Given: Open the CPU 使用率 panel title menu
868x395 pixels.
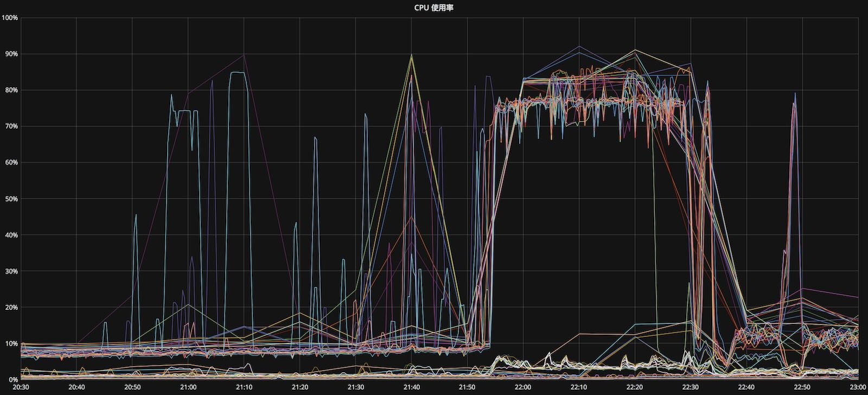Looking at the screenshot, I should (x=433, y=8).
